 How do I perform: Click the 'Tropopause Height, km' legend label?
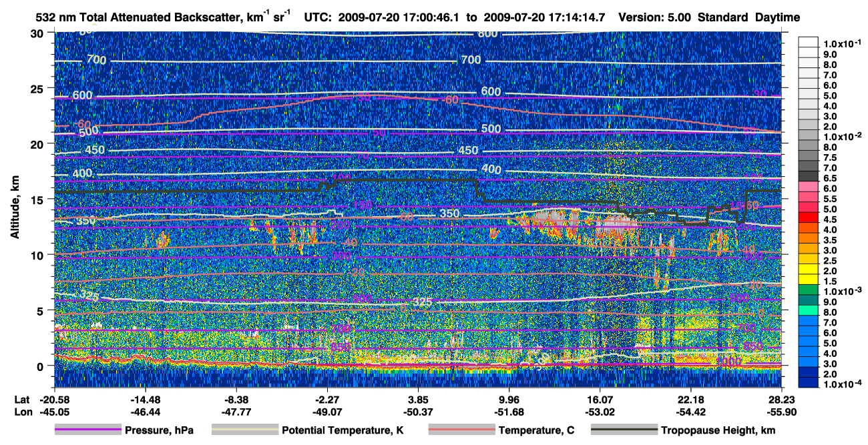pyautogui.click(x=718, y=431)
